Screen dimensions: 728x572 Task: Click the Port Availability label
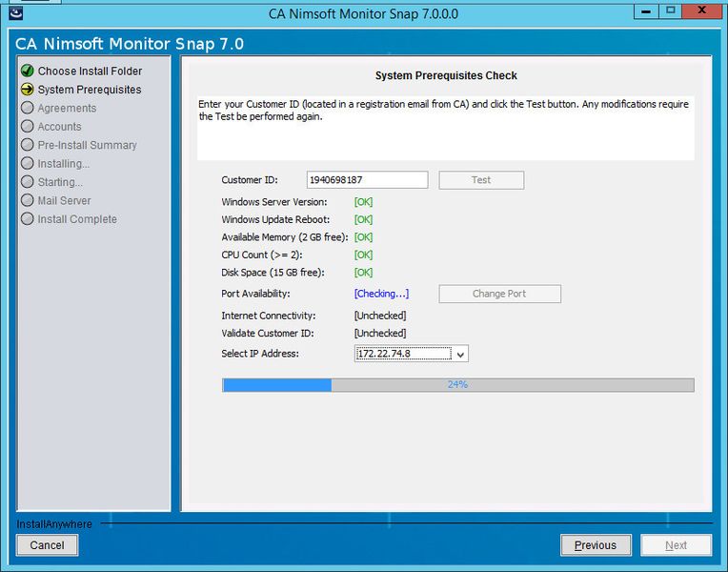coord(255,294)
